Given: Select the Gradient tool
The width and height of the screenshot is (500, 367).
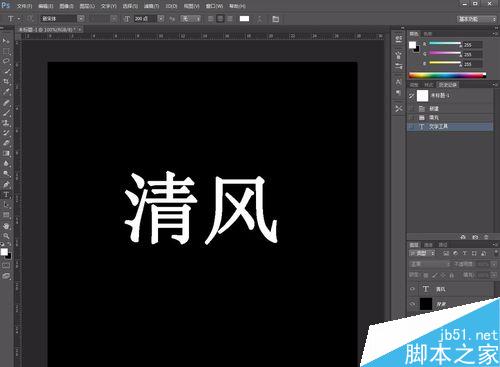Looking at the screenshot, I should pyautogui.click(x=6, y=153).
